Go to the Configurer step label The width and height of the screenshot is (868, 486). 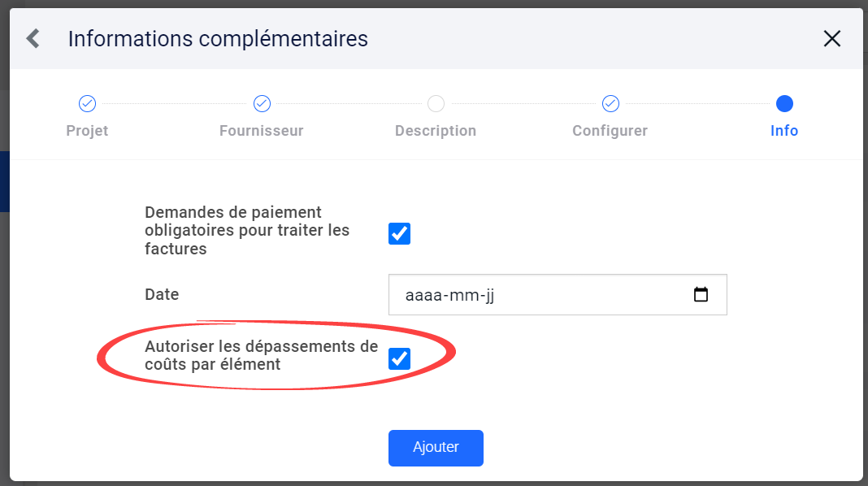tap(610, 131)
